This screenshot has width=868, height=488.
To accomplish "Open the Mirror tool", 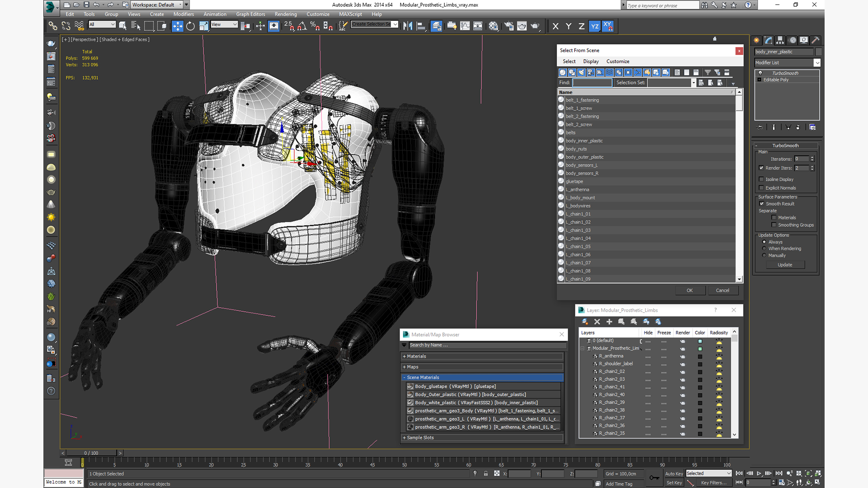I will pos(407,26).
